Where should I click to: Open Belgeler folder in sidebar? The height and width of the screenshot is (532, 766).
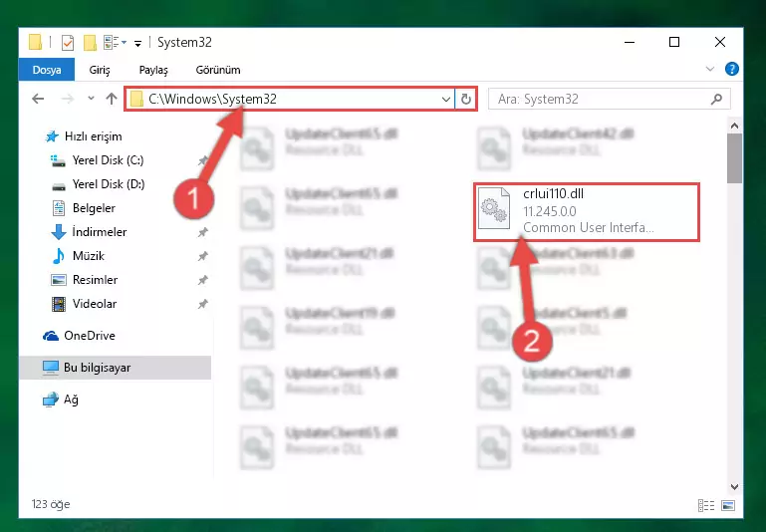[83, 208]
